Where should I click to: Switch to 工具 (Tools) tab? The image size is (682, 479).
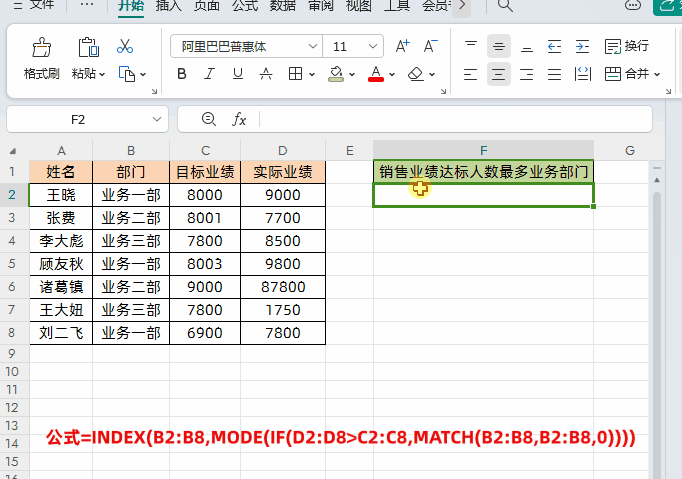pyautogui.click(x=397, y=6)
